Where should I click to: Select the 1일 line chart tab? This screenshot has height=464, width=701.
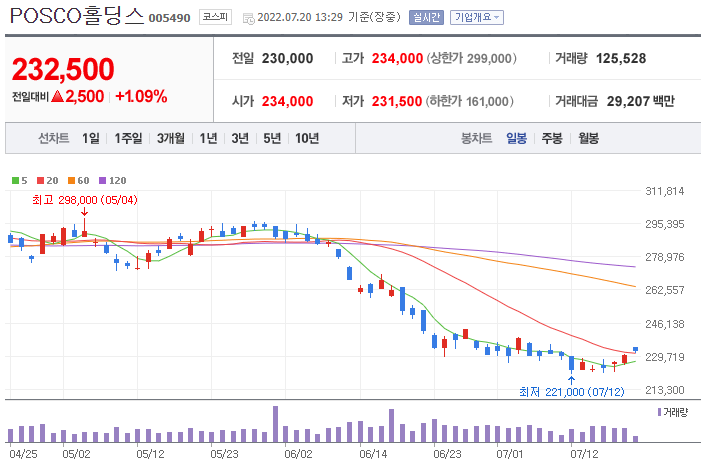[x=91, y=138]
